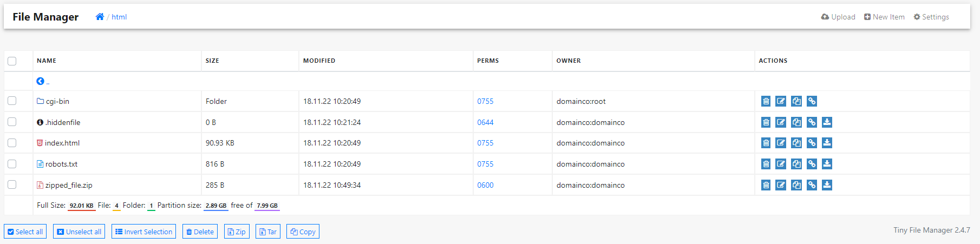Viewport: 980px width, 244px height.
Task: Change permissions 0755 for index.html
Action: pyautogui.click(x=485, y=143)
